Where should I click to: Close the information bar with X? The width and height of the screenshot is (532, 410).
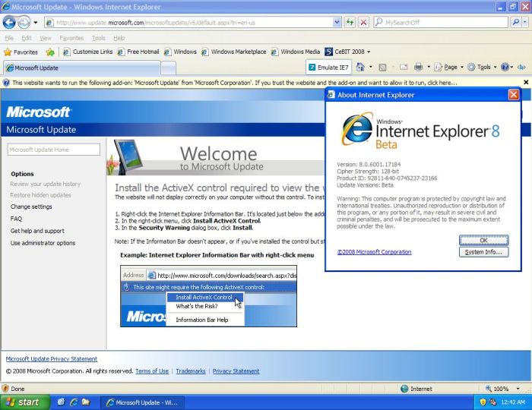[x=526, y=82]
